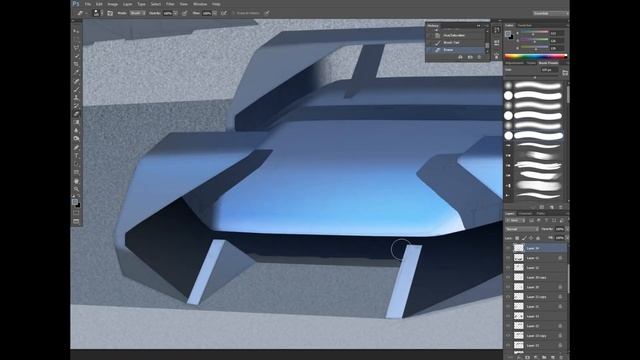640x360 pixels.
Task: Open the Tool Preset picker arrow
Action: tap(87, 13)
